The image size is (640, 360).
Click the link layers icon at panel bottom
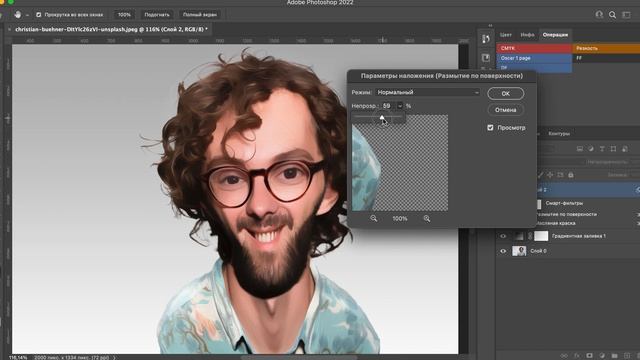pos(564,356)
